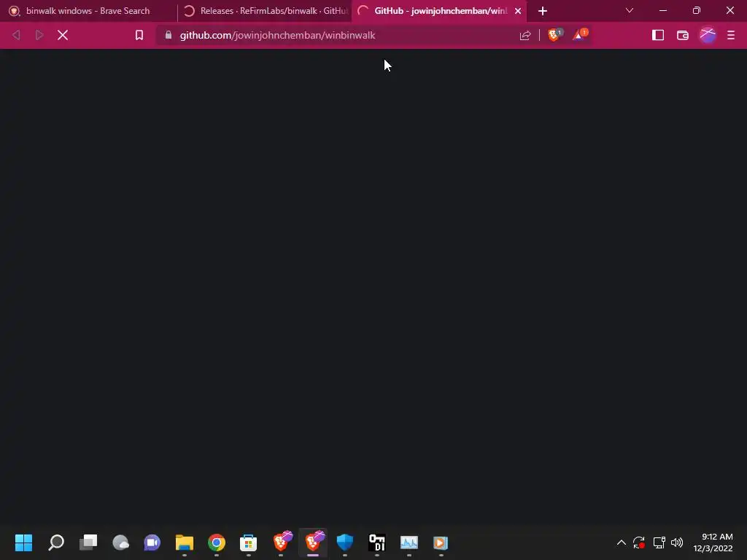
Task: Share this page link
Action: click(x=525, y=35)
